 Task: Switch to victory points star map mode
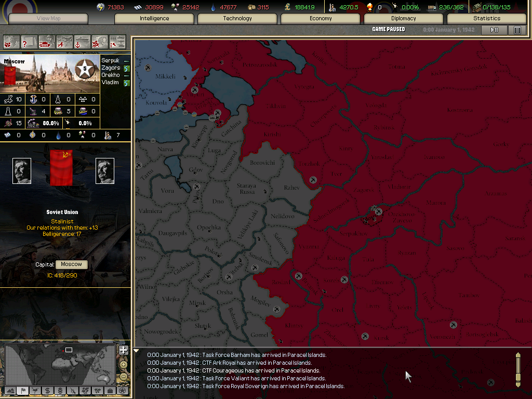point(123,391)
